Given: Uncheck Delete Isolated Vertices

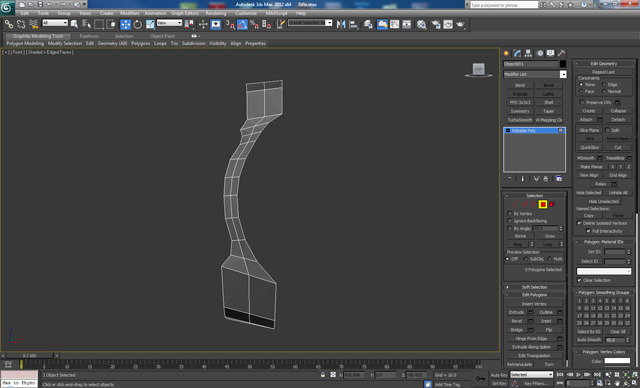Looking at the screenshot, I should [x=579, y=223].
